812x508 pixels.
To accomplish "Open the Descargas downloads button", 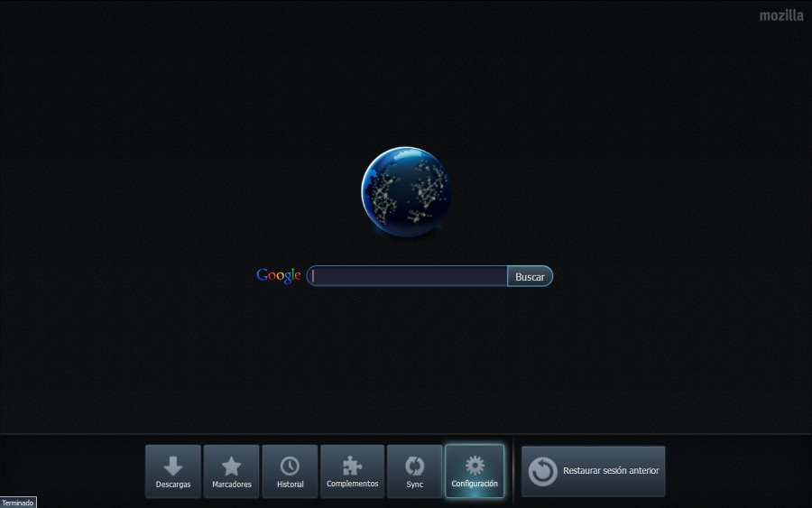I will click(173, 471).
